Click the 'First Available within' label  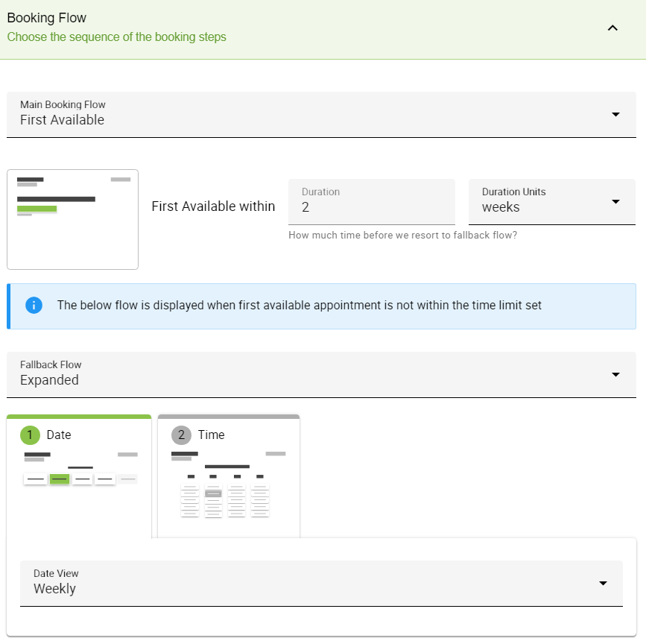(213, 206)
